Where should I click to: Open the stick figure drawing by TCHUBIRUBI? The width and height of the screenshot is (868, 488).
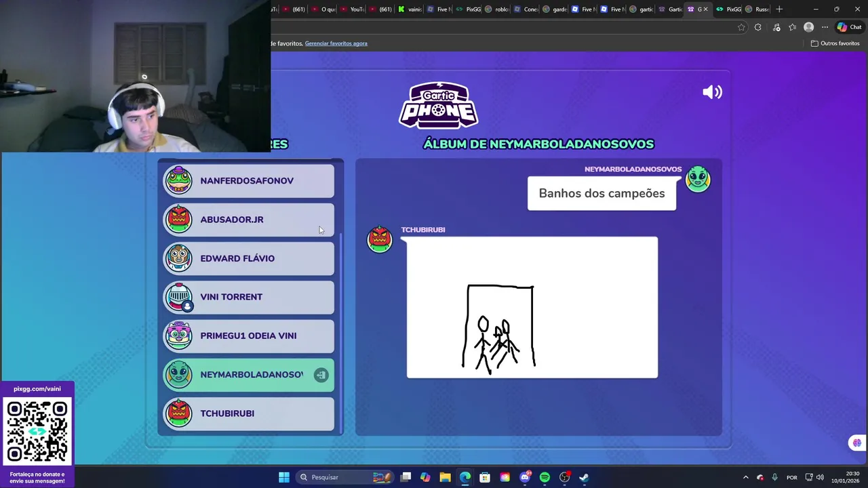coord(532,307)
